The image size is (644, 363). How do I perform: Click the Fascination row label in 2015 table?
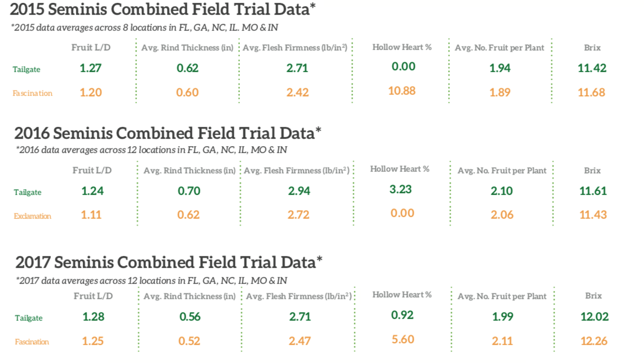(33, 93)
